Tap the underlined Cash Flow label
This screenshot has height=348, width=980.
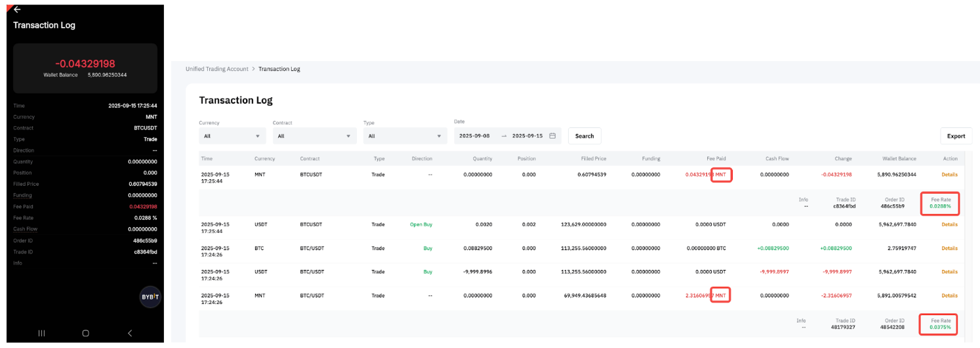pyautogui.click(x=25, y=229)
